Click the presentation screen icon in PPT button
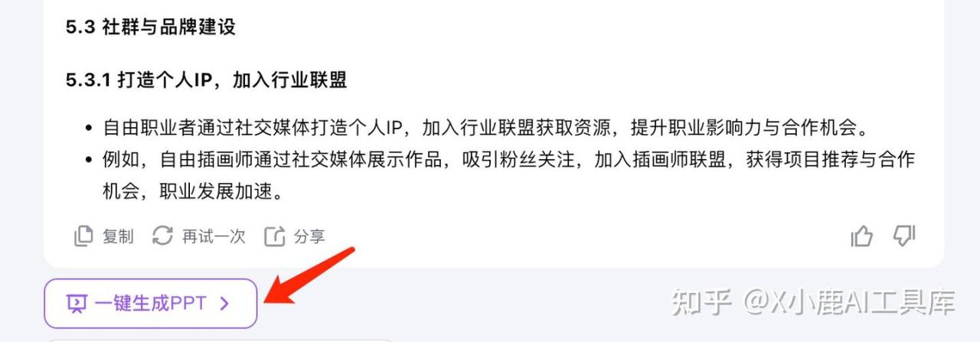Viewport: 980px width, 342px height. click(77, 304)
